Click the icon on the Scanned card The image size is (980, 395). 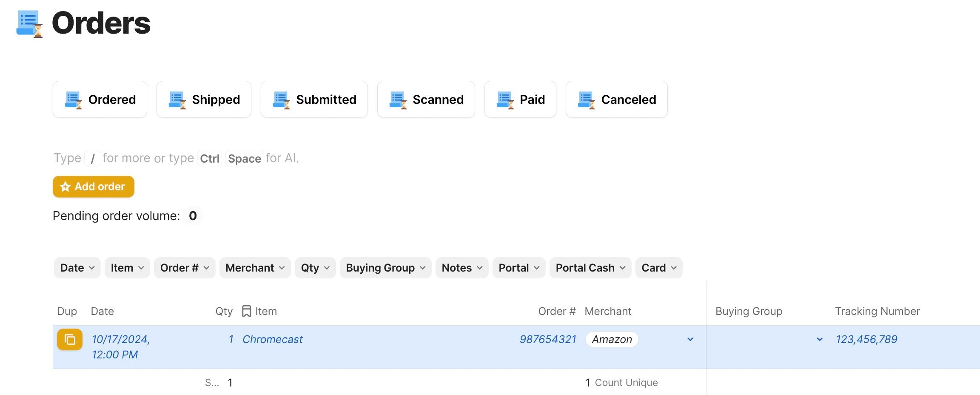(398, 100)
